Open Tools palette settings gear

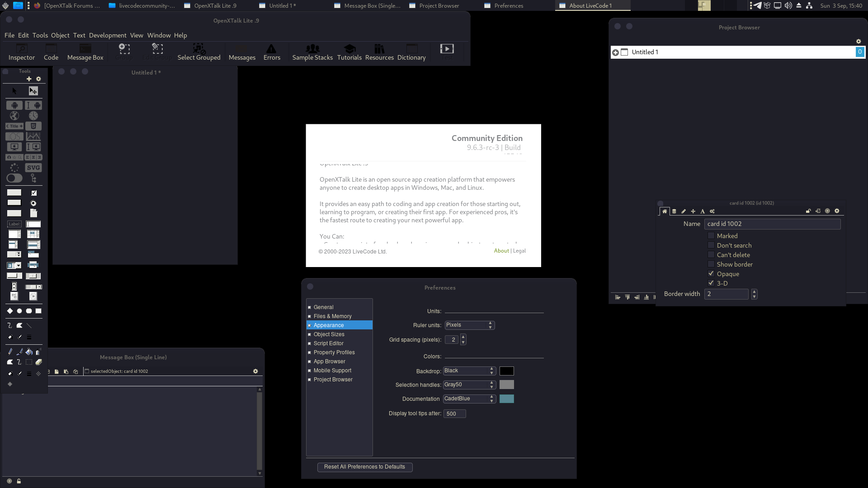coord(38,79)
